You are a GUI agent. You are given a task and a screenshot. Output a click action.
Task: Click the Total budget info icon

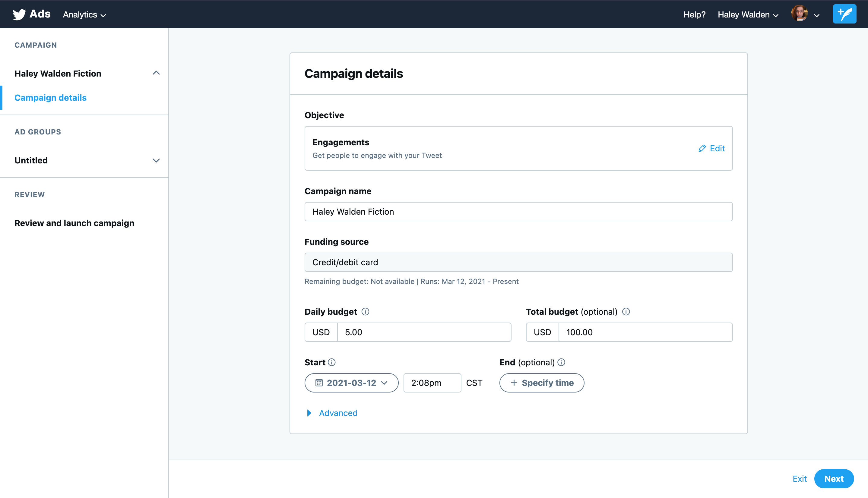tap(626, 312)
